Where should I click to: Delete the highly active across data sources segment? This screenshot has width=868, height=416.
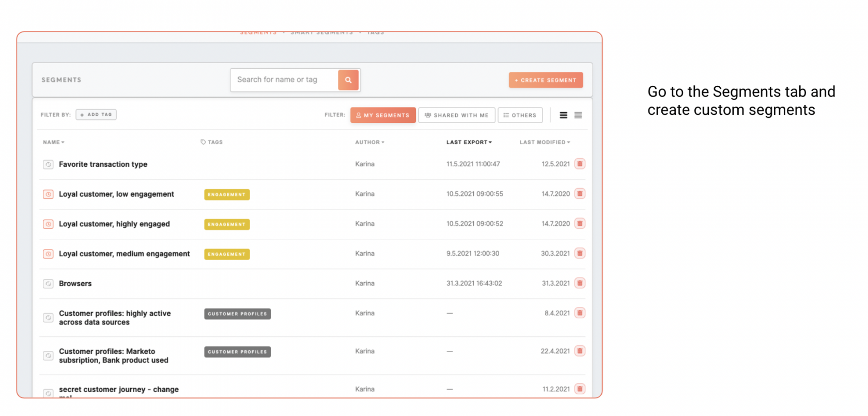tap(580, 313)
